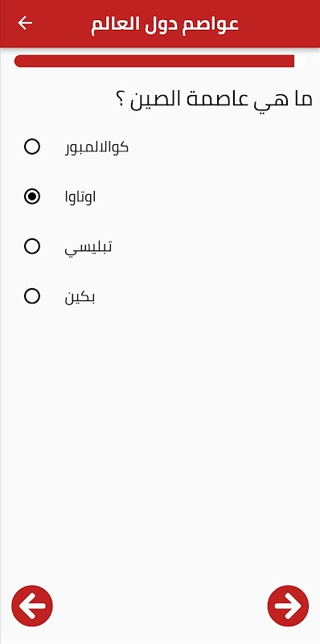The image size is (320, 644).
Task: Click the عواصم دول العالم header title
Action: click(x=165, y=23)
